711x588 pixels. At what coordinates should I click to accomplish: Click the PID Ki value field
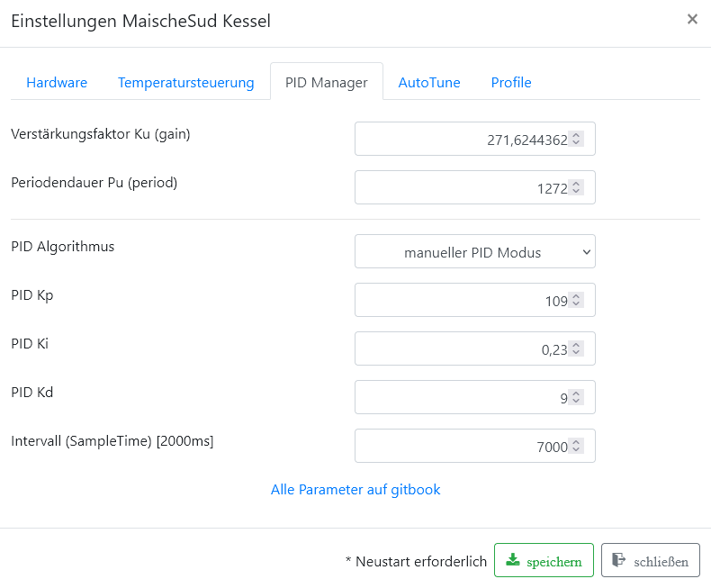click(x=459, y=349)
